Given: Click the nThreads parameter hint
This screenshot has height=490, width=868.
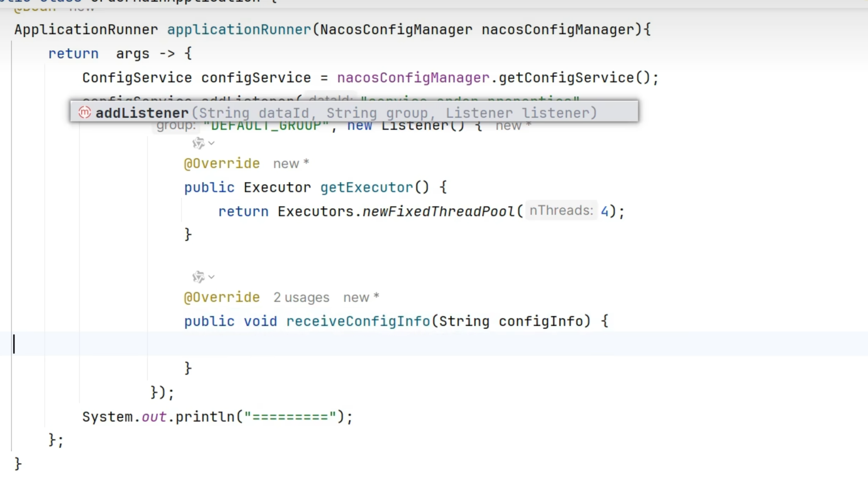Looking at the screenshot, I should (x=561, y=211).
